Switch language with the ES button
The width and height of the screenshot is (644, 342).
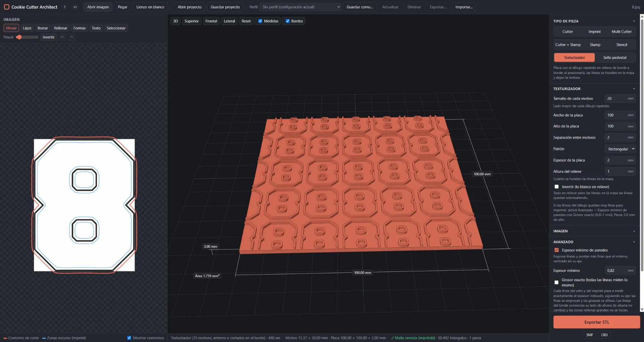pos(75,7)
